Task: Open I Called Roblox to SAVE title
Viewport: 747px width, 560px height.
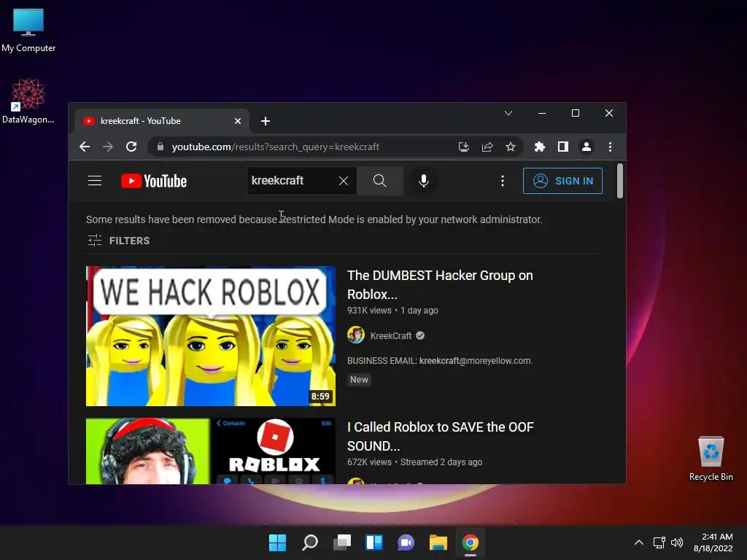Action: (440, 436)
